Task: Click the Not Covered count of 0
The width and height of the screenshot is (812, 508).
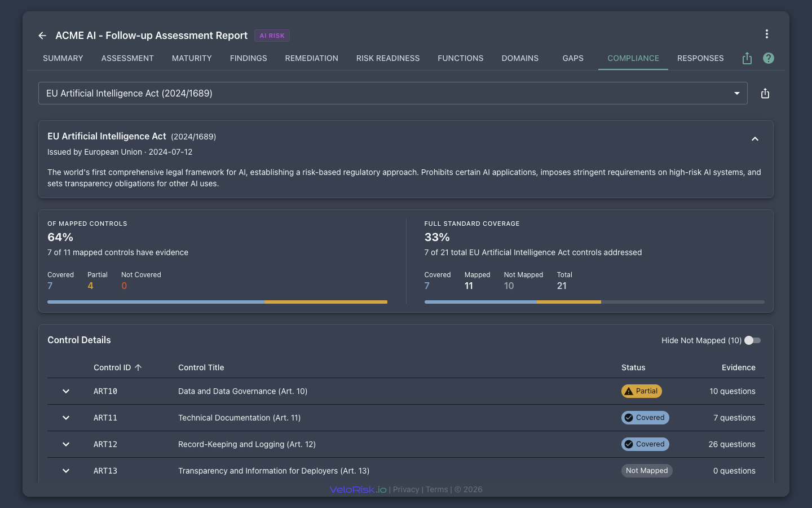Action: pyautogui.click(x=124, y=286)
